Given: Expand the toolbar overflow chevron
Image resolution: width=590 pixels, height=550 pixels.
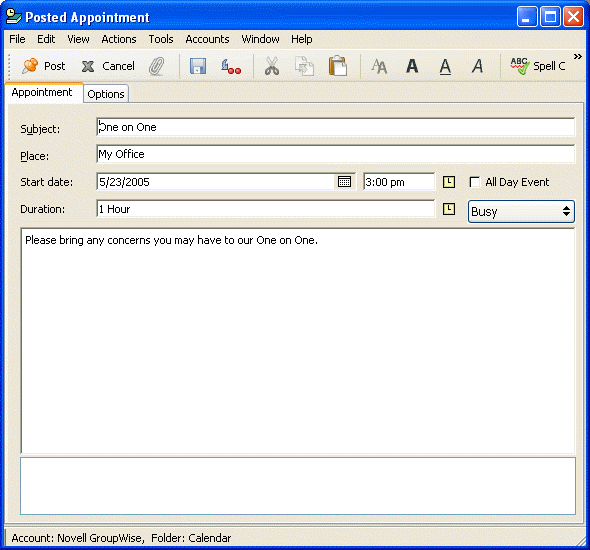Looking at the screenshot, I should [x=578, y=57].
